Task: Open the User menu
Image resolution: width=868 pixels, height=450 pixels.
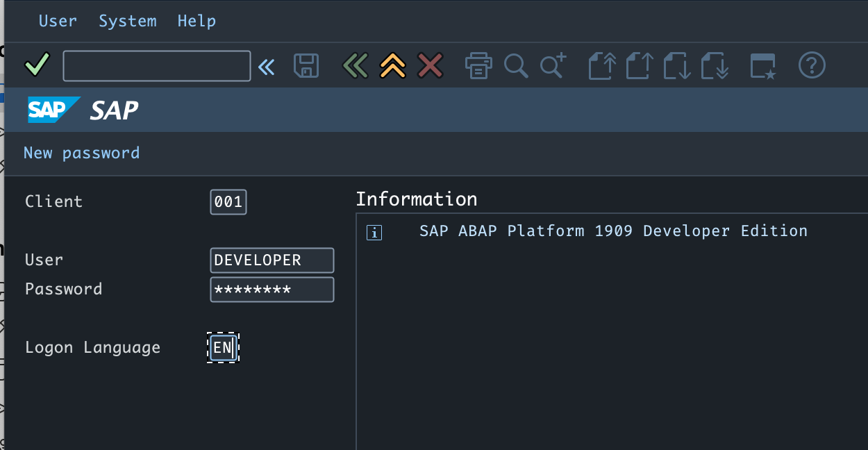Action: click(58, 21)
